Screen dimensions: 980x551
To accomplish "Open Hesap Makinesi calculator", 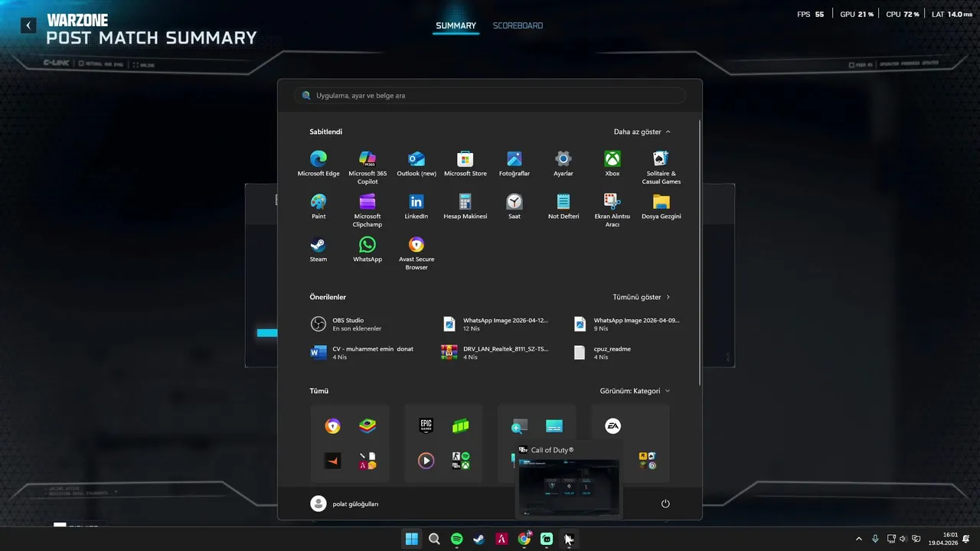I will (x=465, y=207).
